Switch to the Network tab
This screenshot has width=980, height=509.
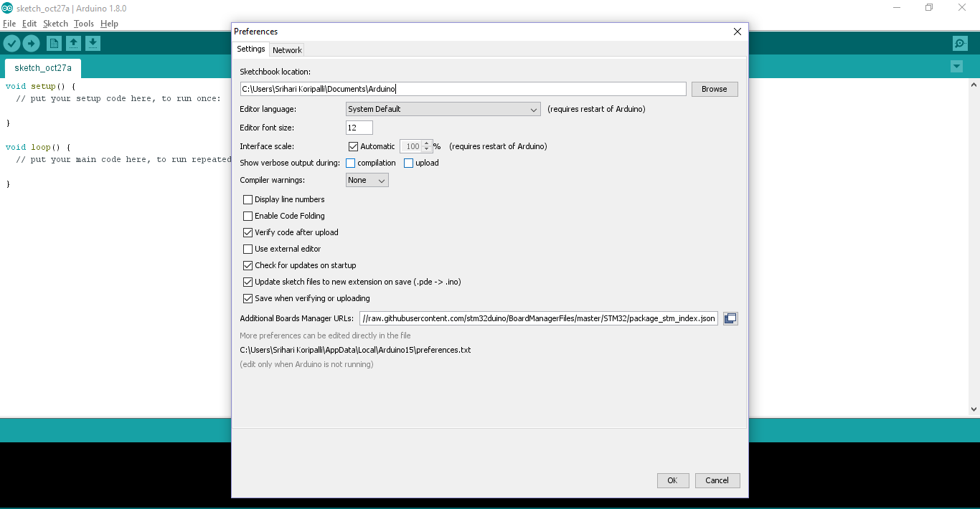[x=287, y=49]
